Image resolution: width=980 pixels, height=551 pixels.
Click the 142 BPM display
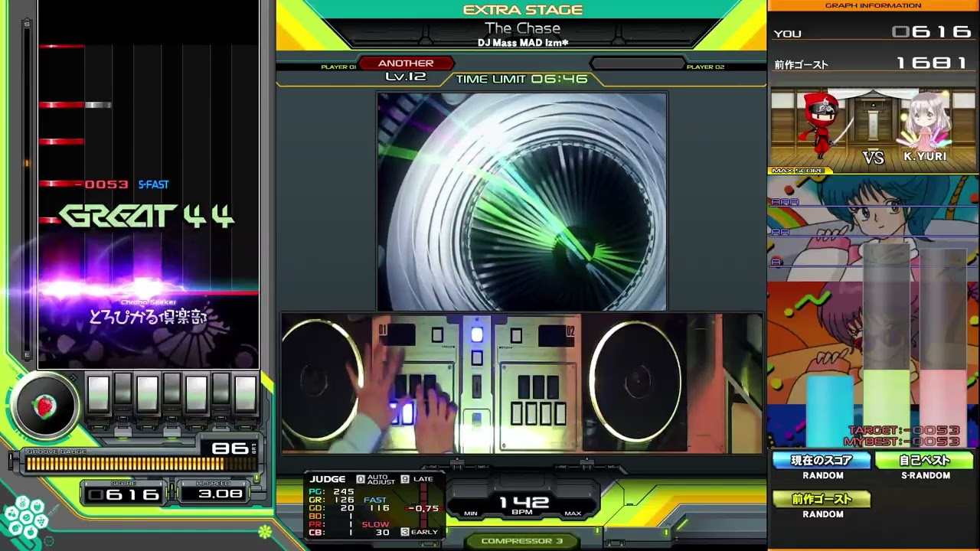[x=523, y=504]
